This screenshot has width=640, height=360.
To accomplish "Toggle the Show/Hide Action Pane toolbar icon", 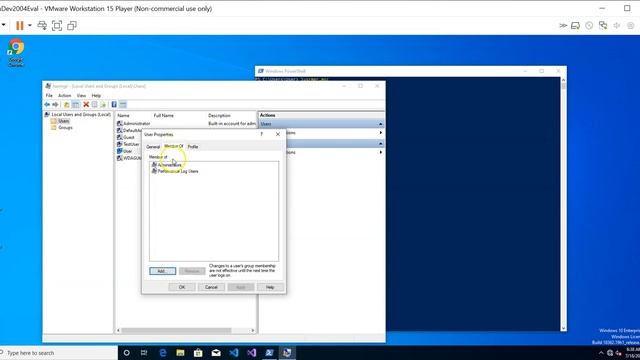I will 123,104.
